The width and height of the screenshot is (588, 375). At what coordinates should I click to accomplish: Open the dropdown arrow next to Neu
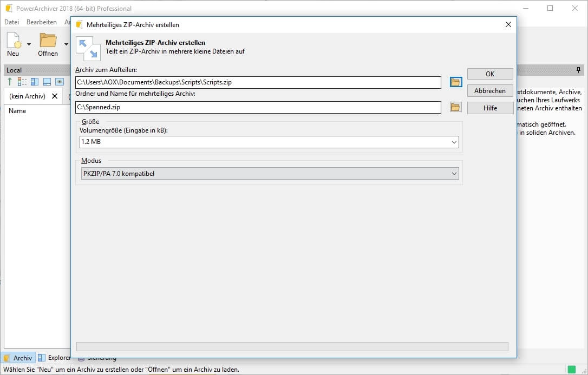[x=29, y=44]
